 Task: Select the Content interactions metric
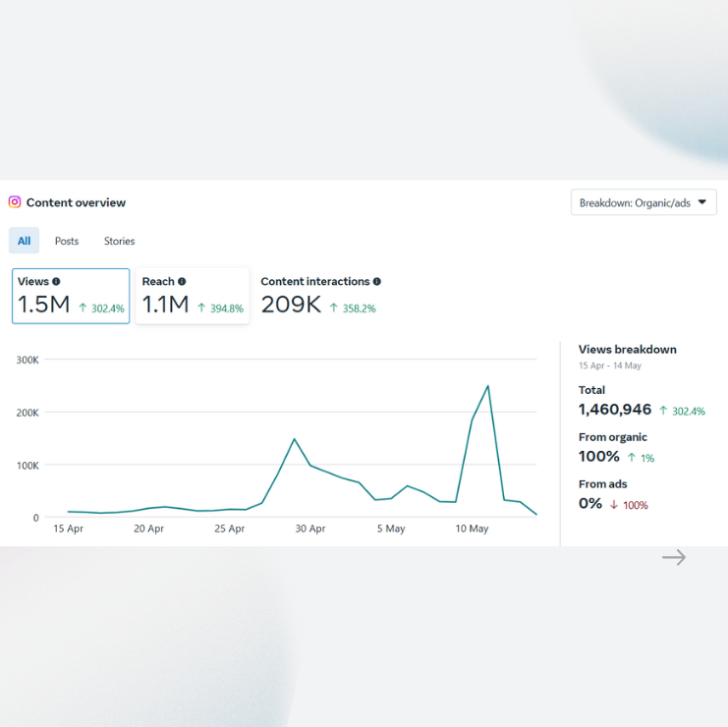point(319,296)
